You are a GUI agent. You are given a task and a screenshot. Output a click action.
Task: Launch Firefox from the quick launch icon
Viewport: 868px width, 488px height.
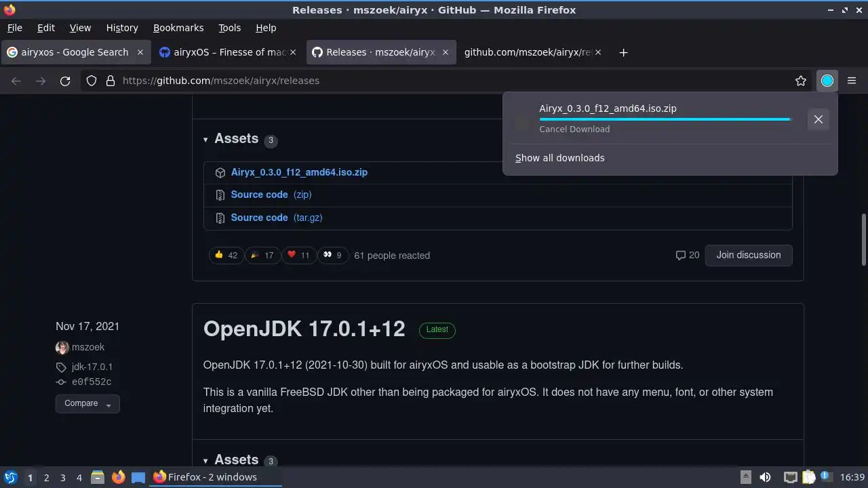(x=118, y=477)
